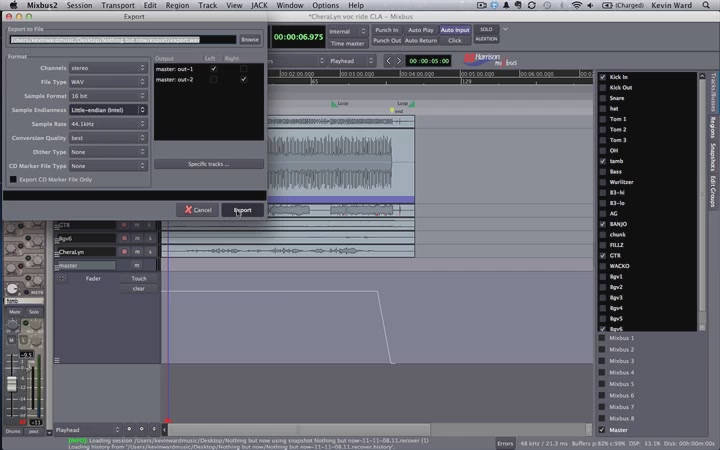Click the export file path field

tap(123, 39)
